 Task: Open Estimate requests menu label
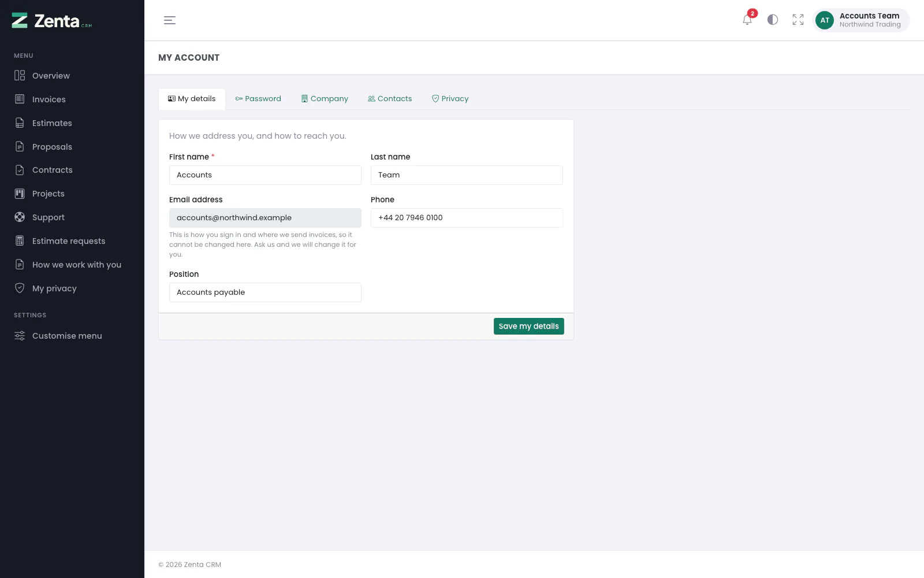(x=69, y=241)
